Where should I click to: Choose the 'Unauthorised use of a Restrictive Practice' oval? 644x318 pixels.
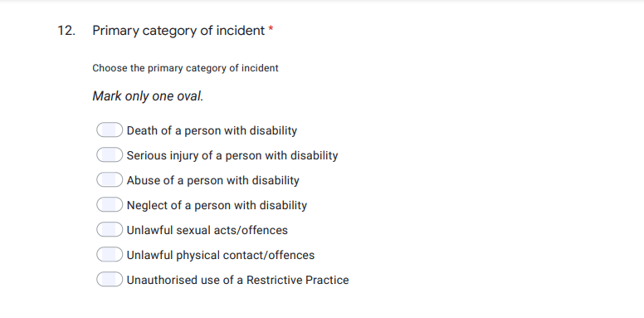pyautogui.click(x=110, y=279)
